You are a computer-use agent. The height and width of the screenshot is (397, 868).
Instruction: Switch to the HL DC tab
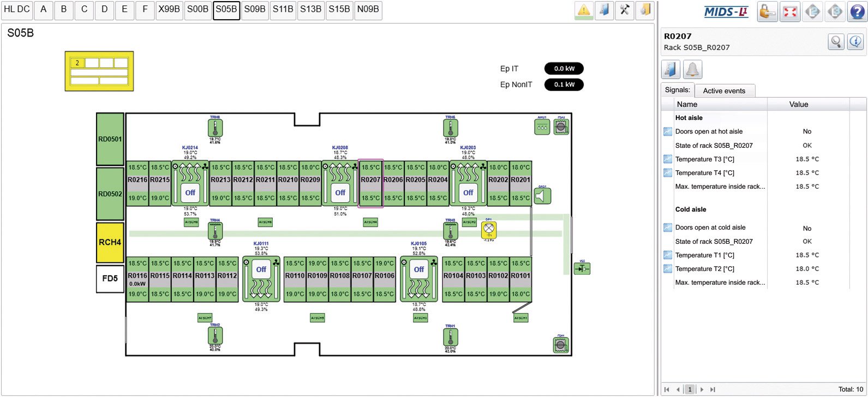[17, 10]
